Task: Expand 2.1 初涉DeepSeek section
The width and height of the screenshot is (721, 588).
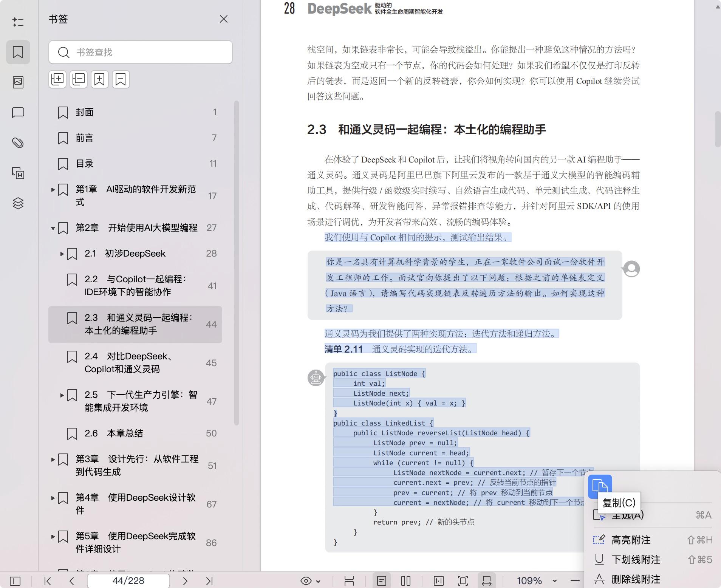Action: [x=62, y=254]
